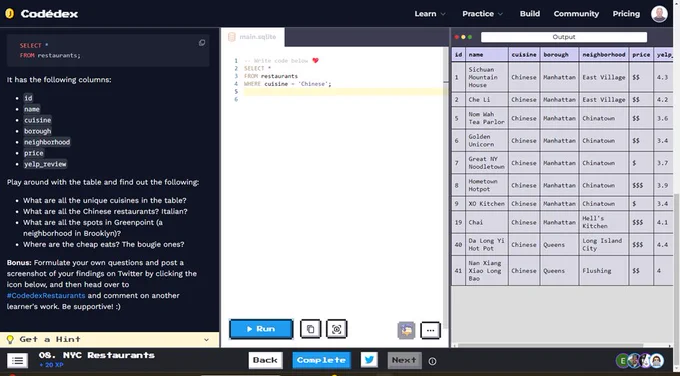The height and width of the screenshot is (376, 680).
Task: Copy the SELECT code snippet
Action: [x=202, y=43]
